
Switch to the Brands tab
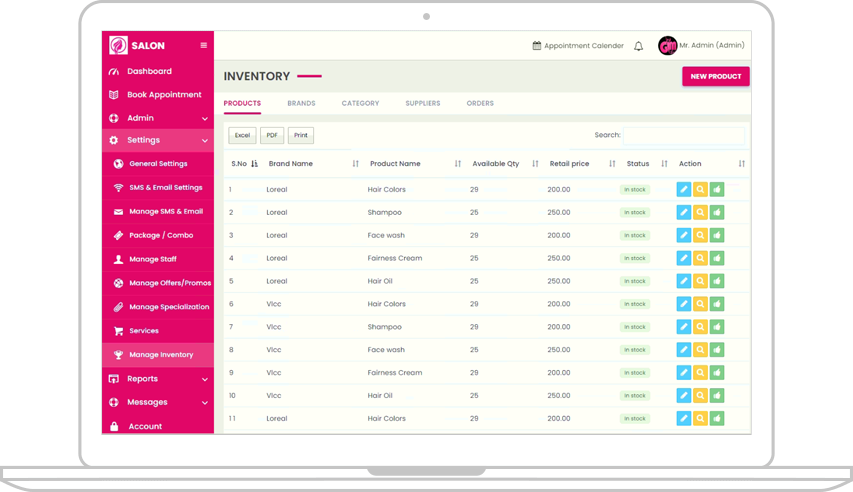tap(301, 103)
